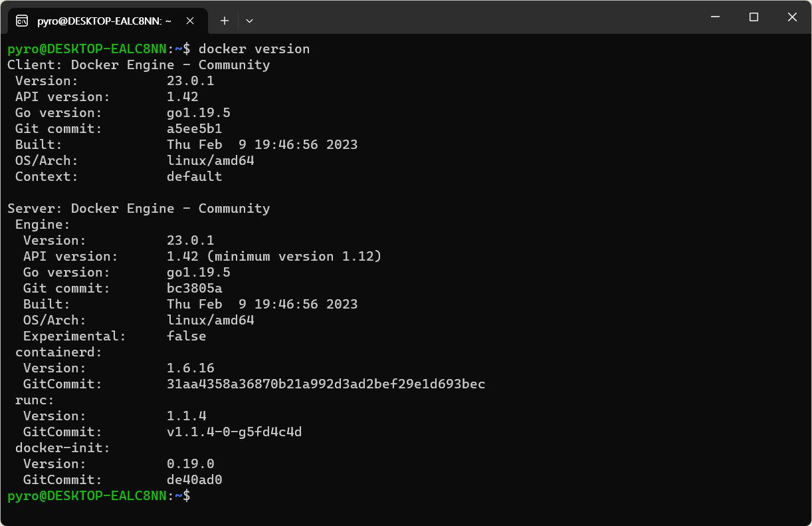Click docker-init Version 0.19.0
The width and height of the screenshot is (812, 526).
[x=191, y=464]
